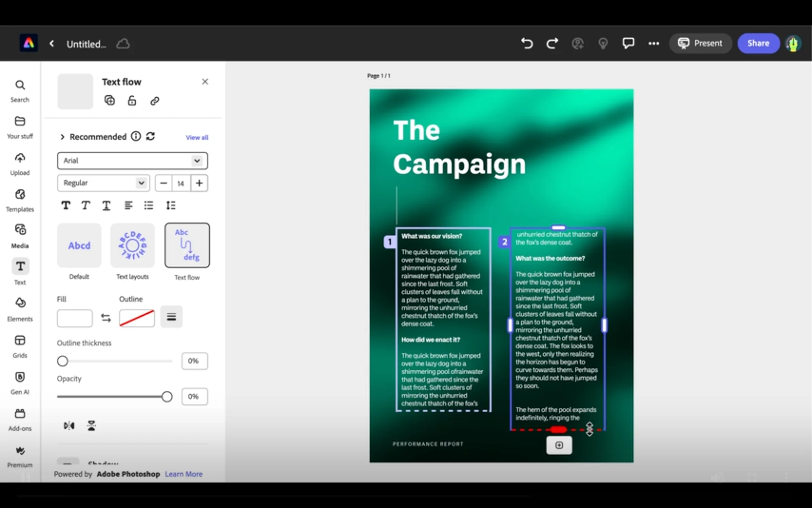
Task: Refresh recommended fonts icon
Action: (x=151, y=136)
